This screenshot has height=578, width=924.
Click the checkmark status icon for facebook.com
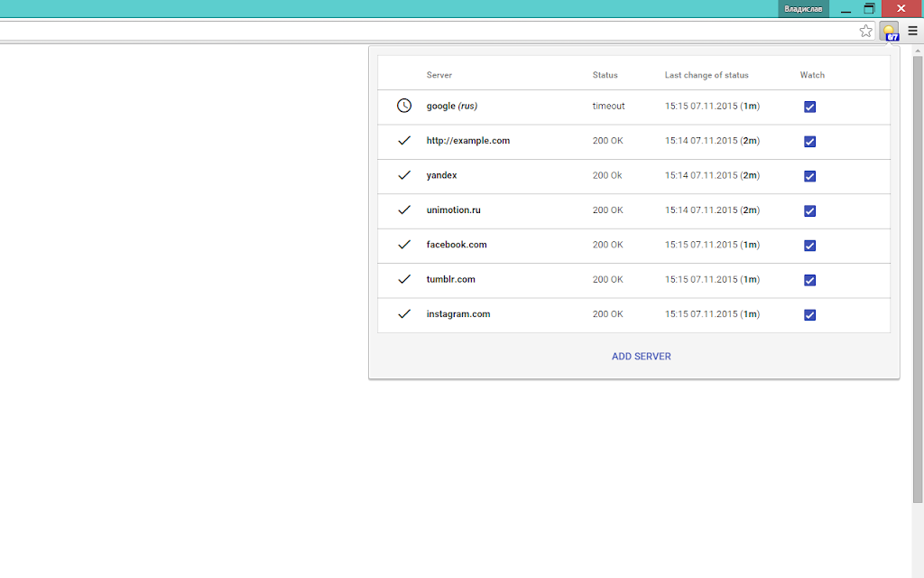[x=404, y=245]
